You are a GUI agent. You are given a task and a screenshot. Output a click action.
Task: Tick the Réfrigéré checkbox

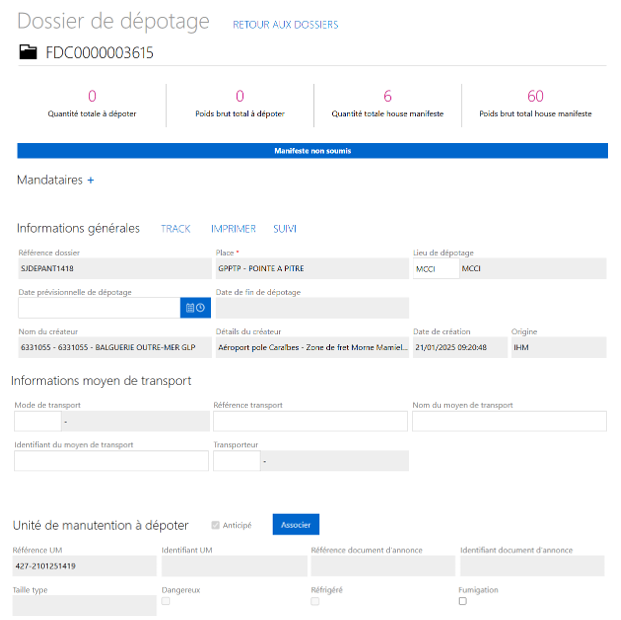tap(315, 601)
